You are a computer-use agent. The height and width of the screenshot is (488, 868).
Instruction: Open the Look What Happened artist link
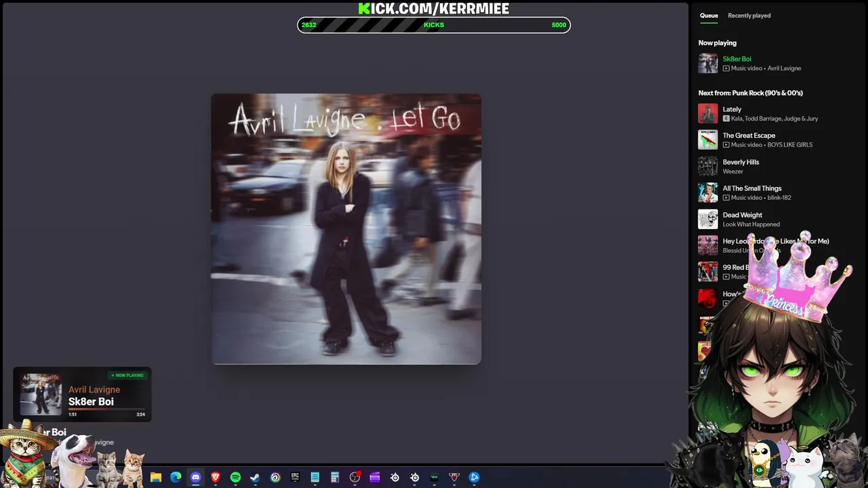[751, 224]
